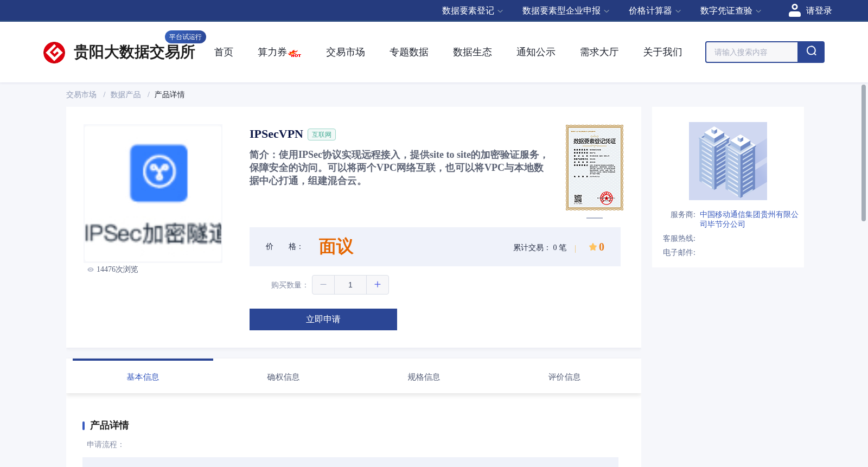Decrease purchase quantity with minus button
The image size is (868, 467).
click(323, 285)
